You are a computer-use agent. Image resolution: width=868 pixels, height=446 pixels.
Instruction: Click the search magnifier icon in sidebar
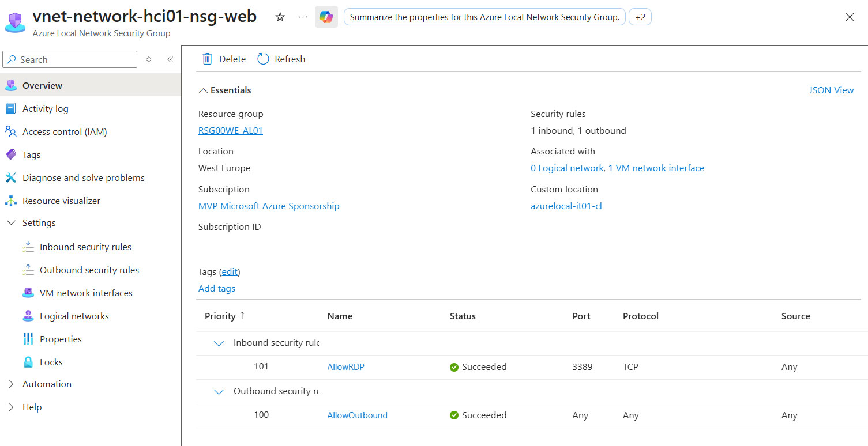[12, 59]
